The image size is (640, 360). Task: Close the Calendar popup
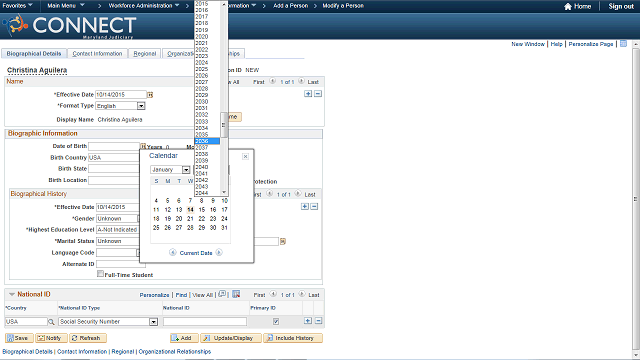pos(245,157)
